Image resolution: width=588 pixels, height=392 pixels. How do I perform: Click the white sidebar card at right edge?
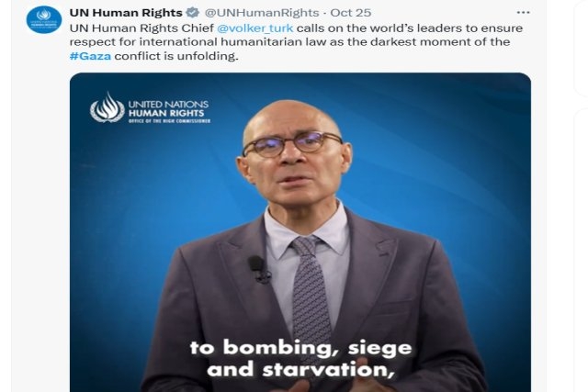pos(582,48)
